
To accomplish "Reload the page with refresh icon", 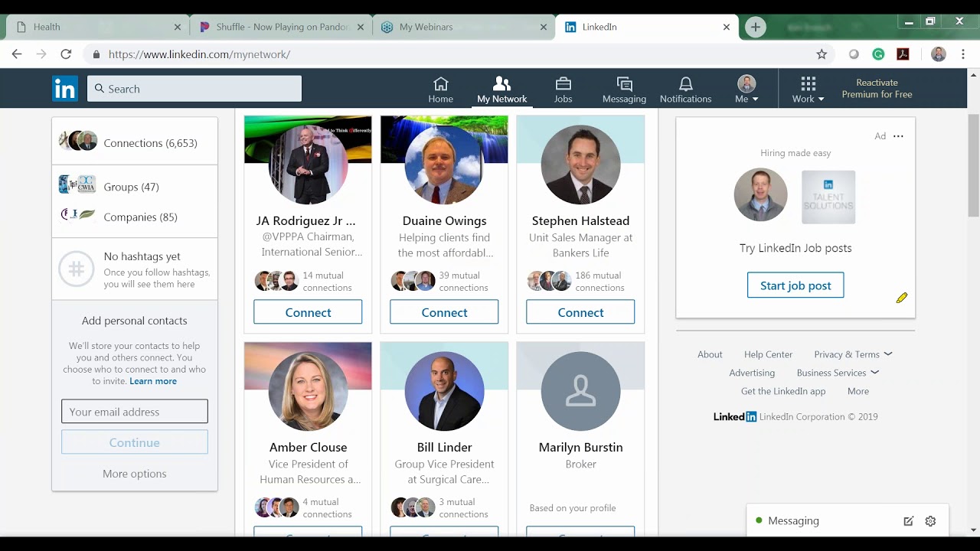I will [x=66, y=54].
